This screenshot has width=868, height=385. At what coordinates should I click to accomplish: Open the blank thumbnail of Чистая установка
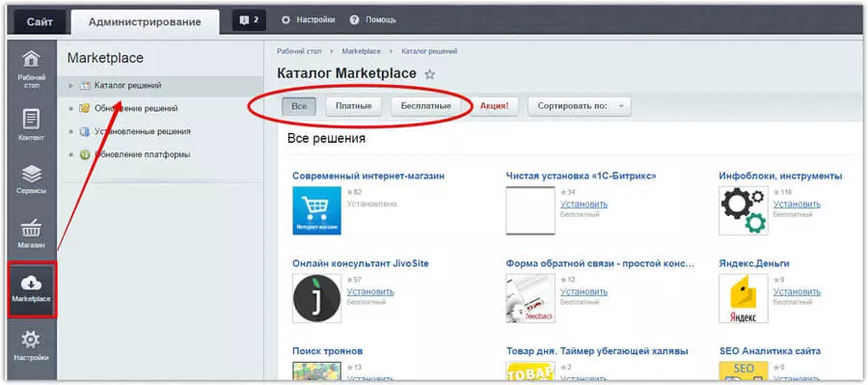coord(530,210)
